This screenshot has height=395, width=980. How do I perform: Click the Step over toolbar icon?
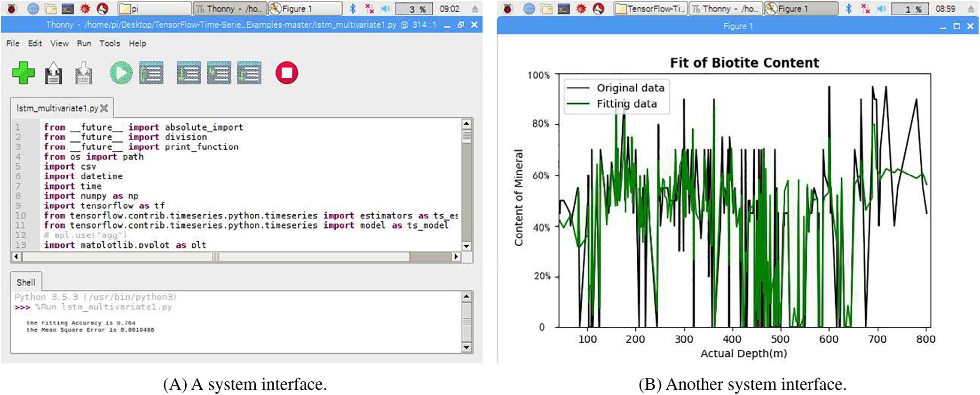(189, 73)
